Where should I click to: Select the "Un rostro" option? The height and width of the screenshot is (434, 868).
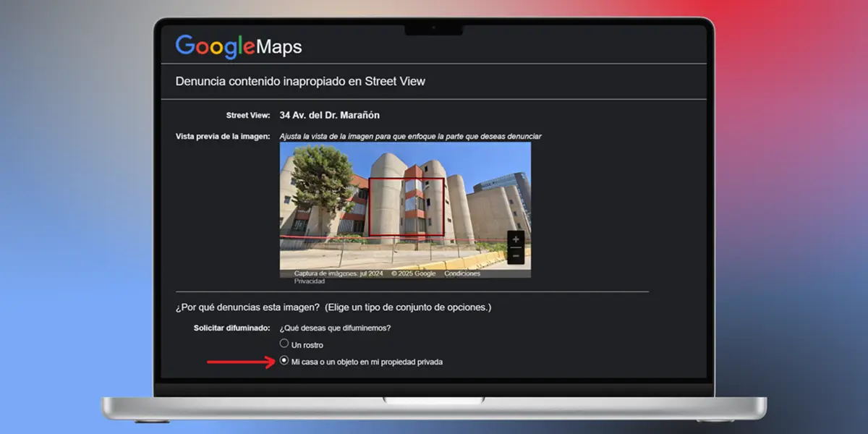(284, 344)
